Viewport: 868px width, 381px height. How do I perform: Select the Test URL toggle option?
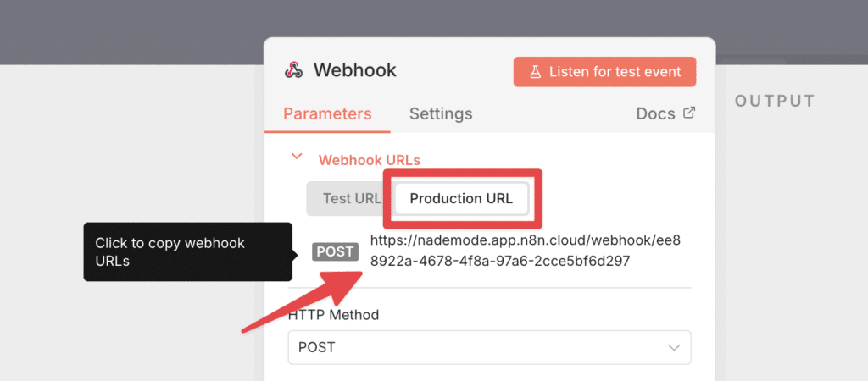(x=351, y=199)
